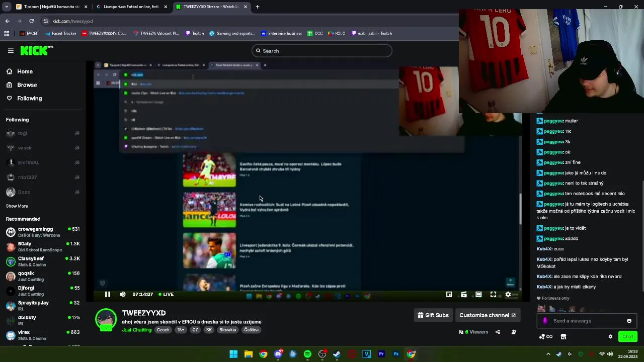
Task: Toggle notifications for Dodo
Action: pyautogui.click(x=77, y=192)
